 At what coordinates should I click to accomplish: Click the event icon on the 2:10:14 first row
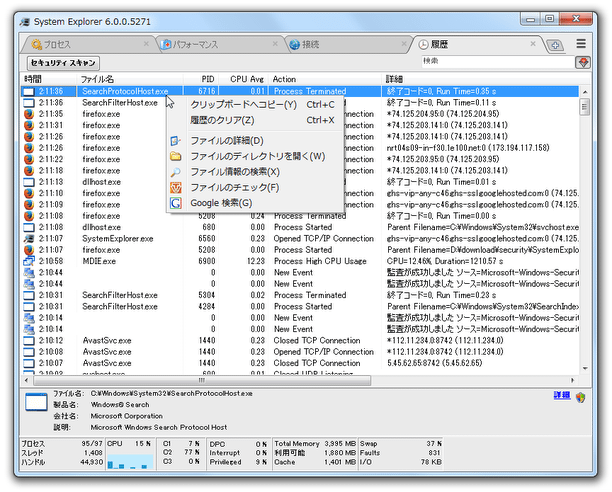click(x=29, y=318)
